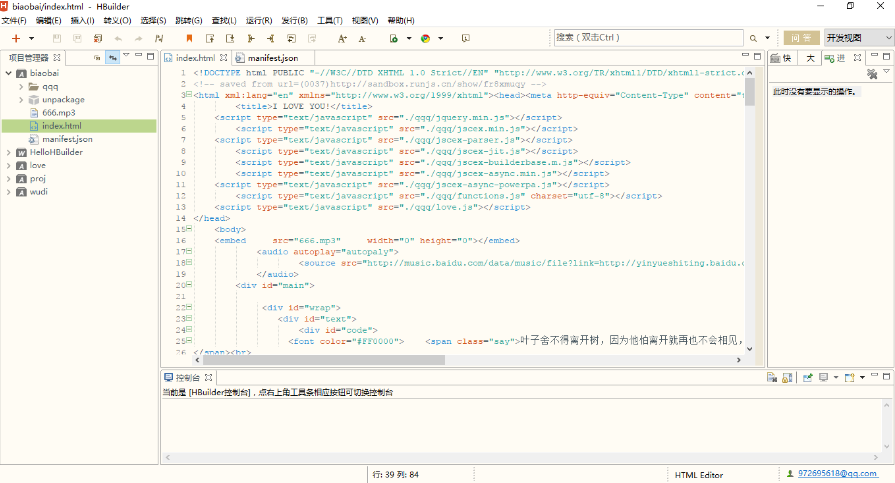Click the increase font size A+ icon
895x483 pixels.
coord(342,38)
